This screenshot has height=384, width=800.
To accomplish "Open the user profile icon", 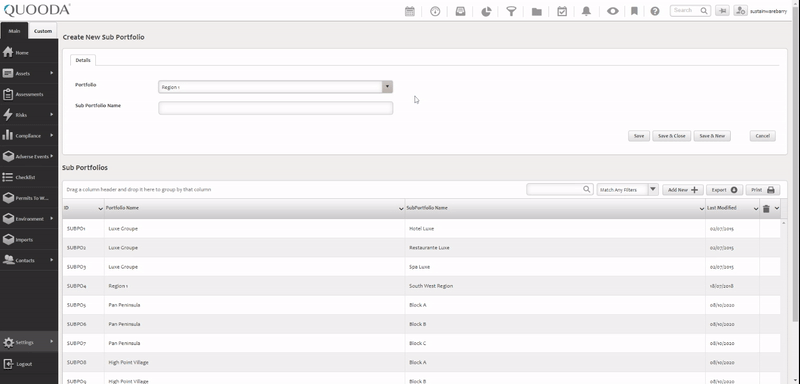I will [x=741, y=11].
